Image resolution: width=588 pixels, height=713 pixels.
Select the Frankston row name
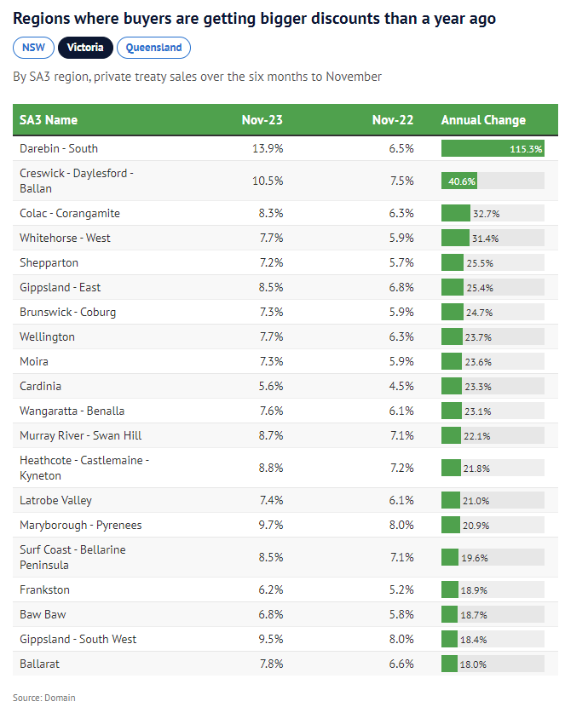point(45,589)
